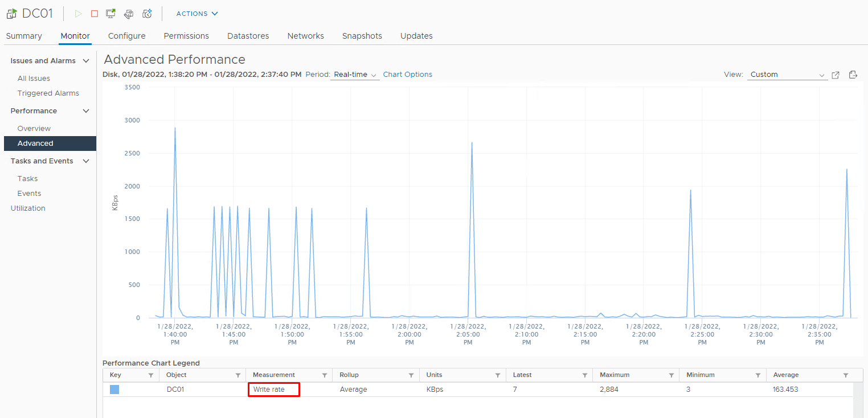Image resolution: width=868 pixels, height=418 pixels.
Task: Open the Chart Options link
Action: [407, 75]
